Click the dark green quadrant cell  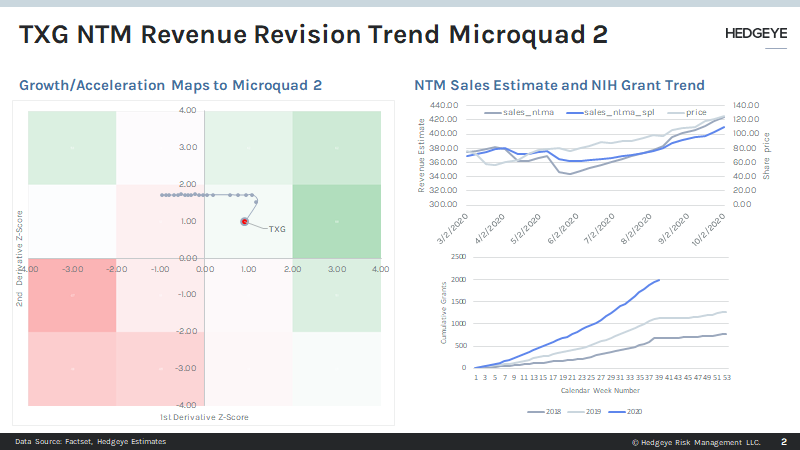(337, 221)
